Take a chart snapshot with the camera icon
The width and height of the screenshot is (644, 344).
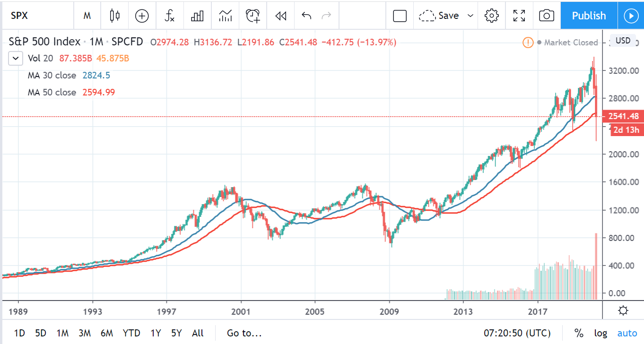[x=546, y=16]
